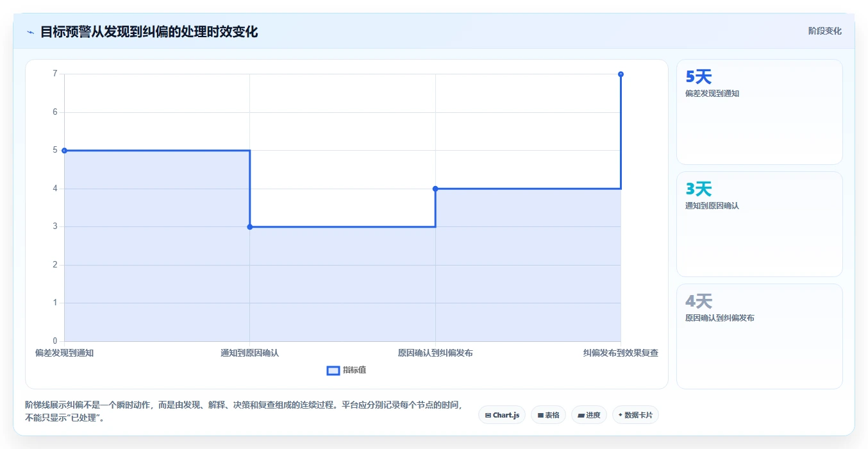Toggle the 指标值 legend item
Viewport: 868px width, 449px height.
(x=347, y=370)
